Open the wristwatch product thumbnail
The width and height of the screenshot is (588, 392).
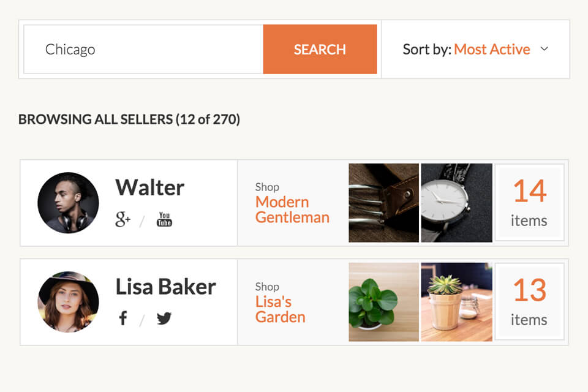click(456, 203)
